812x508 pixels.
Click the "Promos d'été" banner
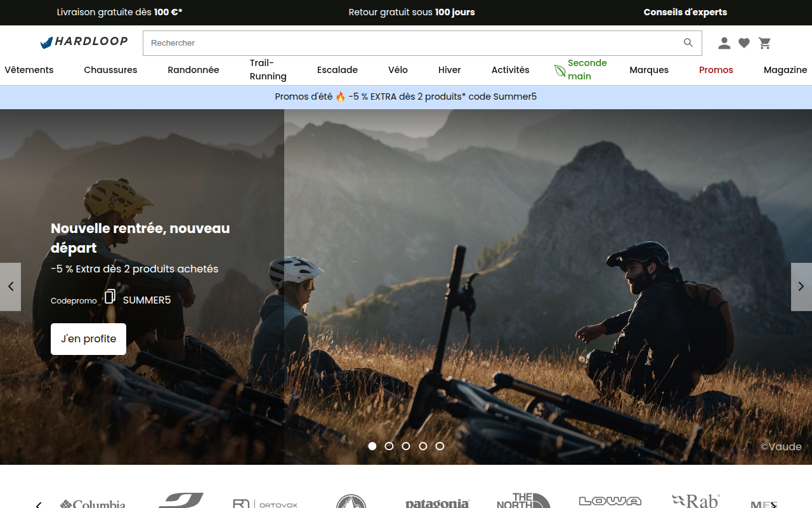coord(406,97)
